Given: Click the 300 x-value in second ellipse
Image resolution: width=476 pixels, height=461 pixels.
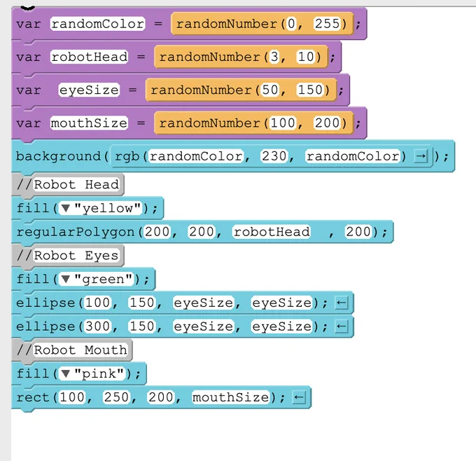Looking at the screenshot, I should pos(98,326).
